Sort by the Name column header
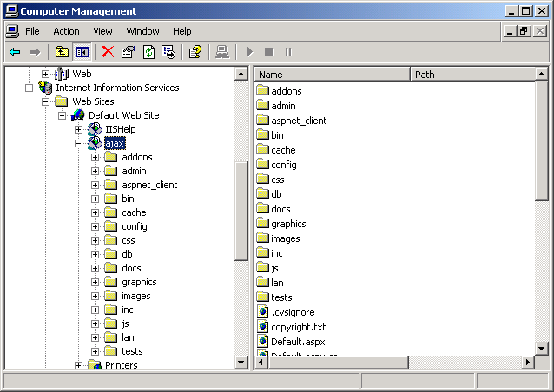554x392 pixels. [x=332, y=75]
